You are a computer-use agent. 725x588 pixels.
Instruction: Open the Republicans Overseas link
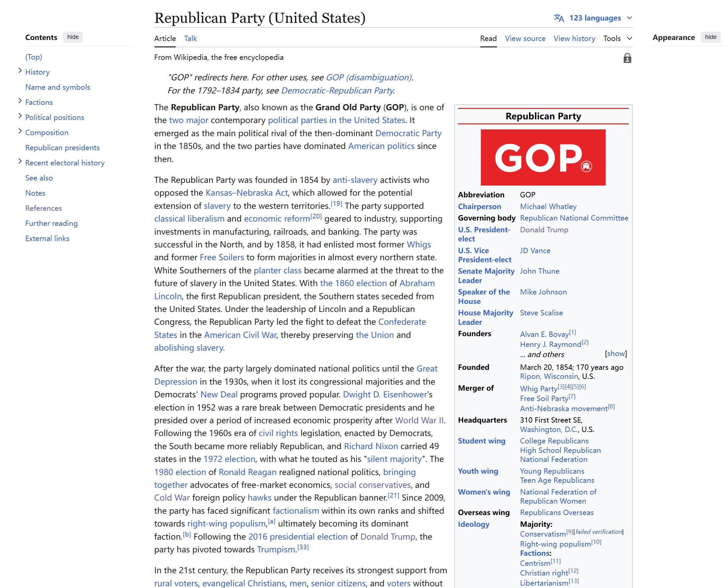click(557, 513)
